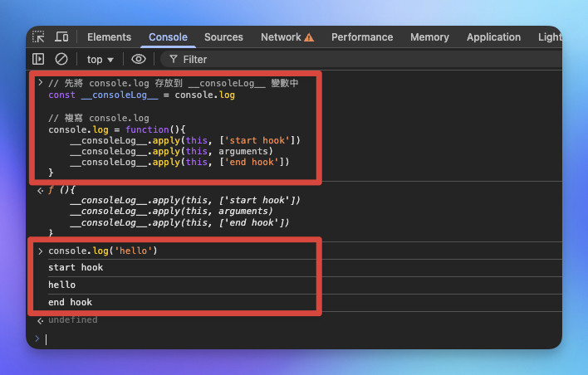Activate the inspect element picker icon
588x375 pixels.
coord(38,37)
